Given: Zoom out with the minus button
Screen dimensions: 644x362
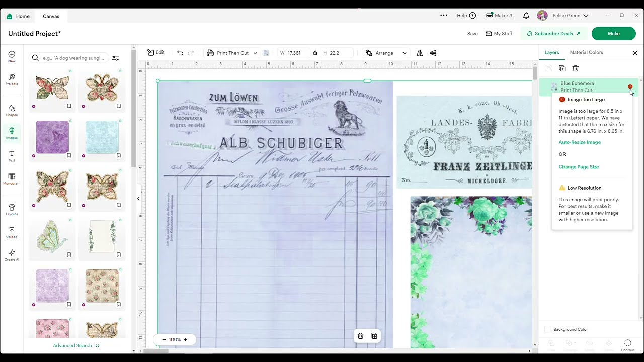Looking at the screenshot, I should (x=164, y=340).
